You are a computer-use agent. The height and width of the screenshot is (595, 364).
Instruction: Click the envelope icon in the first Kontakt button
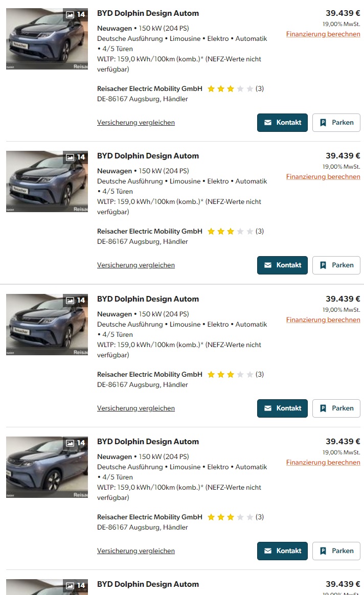(268, 123)
